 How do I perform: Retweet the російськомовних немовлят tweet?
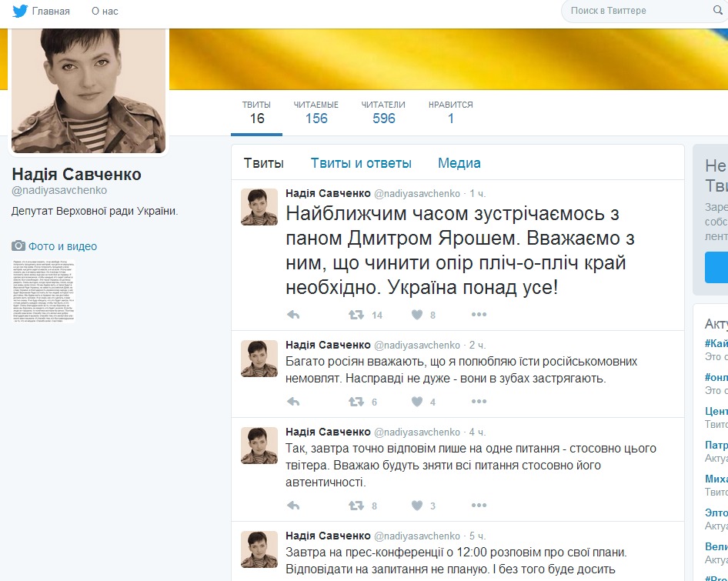[x=356, y=402]
